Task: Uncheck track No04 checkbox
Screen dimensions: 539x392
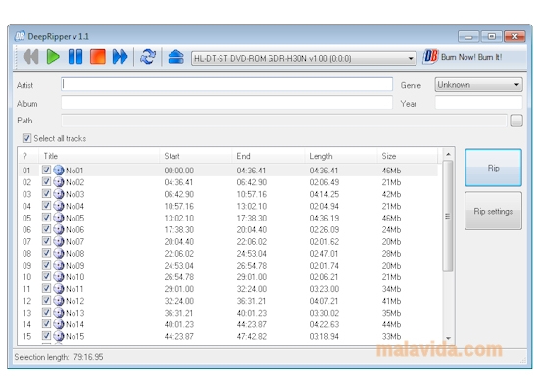Action: (46, 206)
